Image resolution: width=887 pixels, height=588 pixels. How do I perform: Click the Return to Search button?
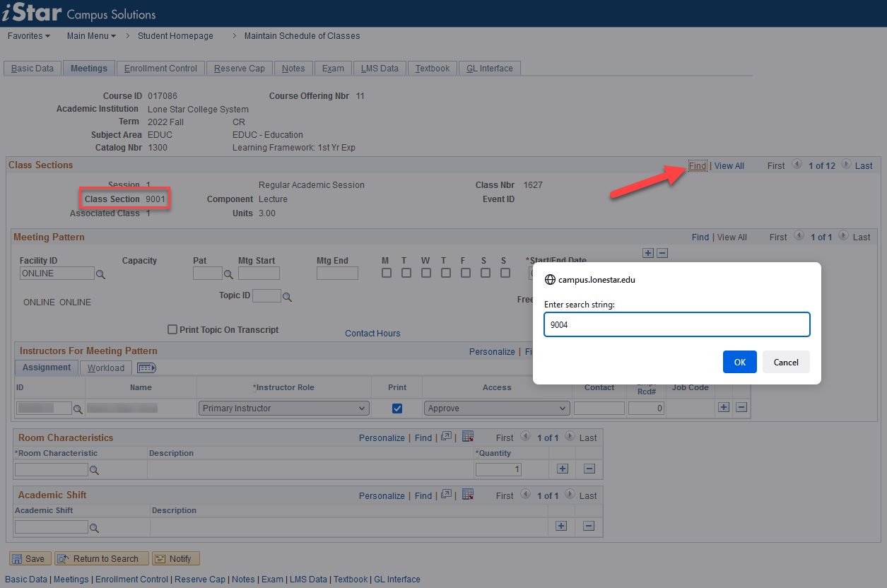pyautogui.click(x=102, y=558)
